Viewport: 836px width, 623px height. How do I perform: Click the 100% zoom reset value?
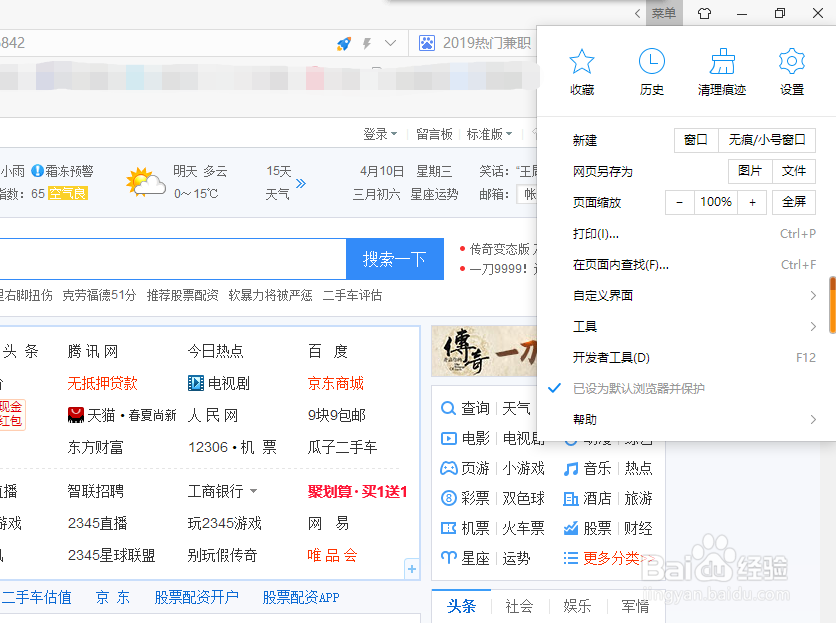click(x=716, y=202)
